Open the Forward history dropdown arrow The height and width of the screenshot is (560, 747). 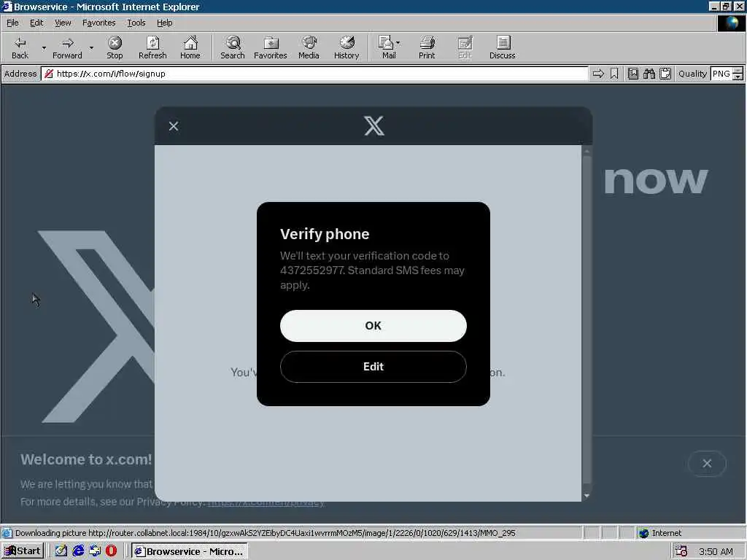click(91, 47)
